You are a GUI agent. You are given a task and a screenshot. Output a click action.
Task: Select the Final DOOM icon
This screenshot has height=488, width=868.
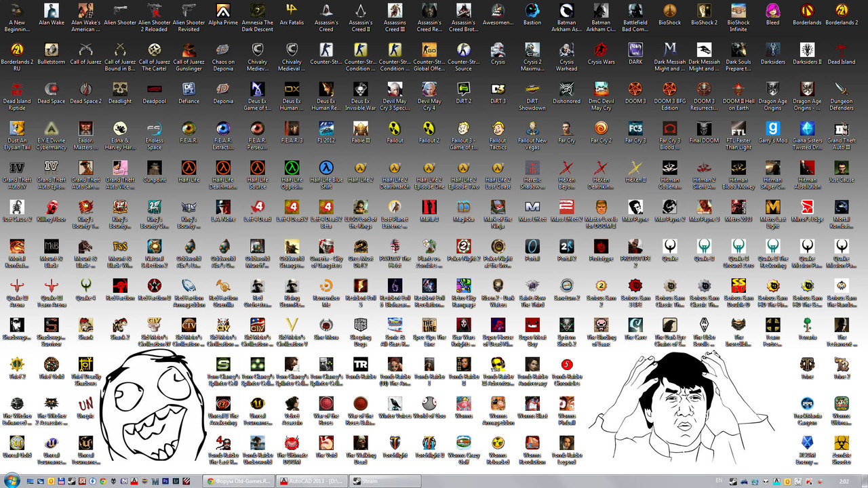point(704,133)
